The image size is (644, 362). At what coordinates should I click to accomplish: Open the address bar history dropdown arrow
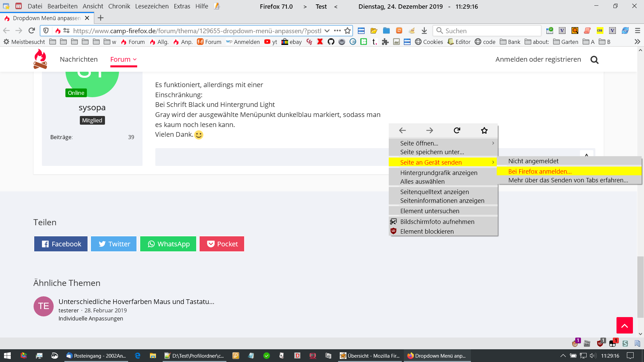click(327, 31)
